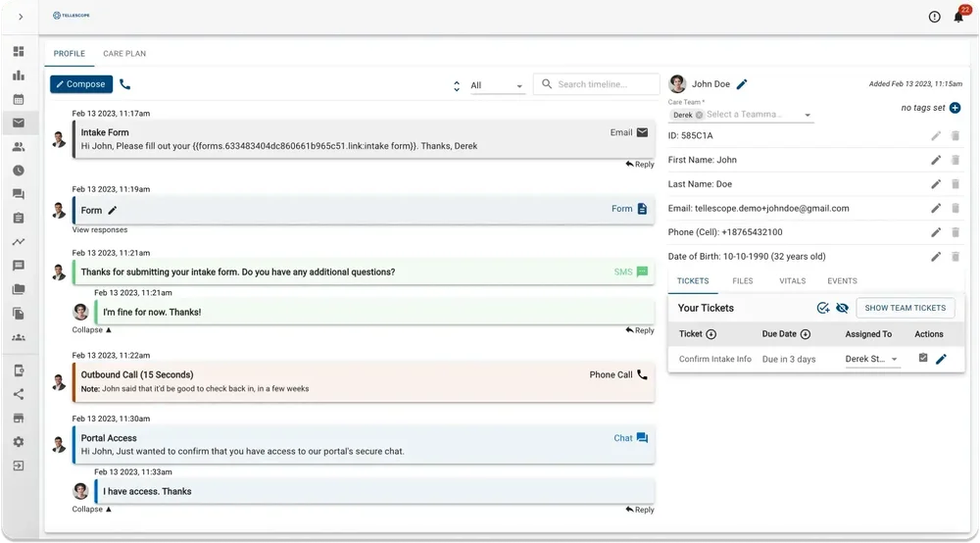Sort by Due Date column arrow
980x543 pixels.
pyautogui.click(x=806, y=334)
